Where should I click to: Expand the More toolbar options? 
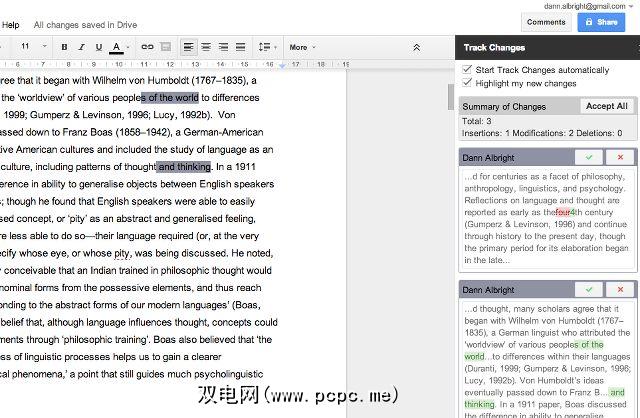302,47
